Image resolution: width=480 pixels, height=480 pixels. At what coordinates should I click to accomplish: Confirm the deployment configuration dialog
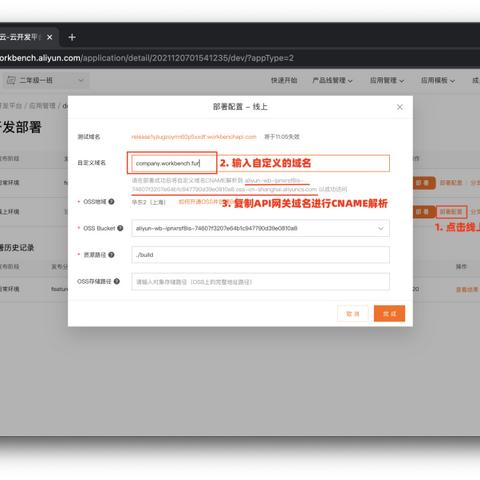tap(389, 313)
